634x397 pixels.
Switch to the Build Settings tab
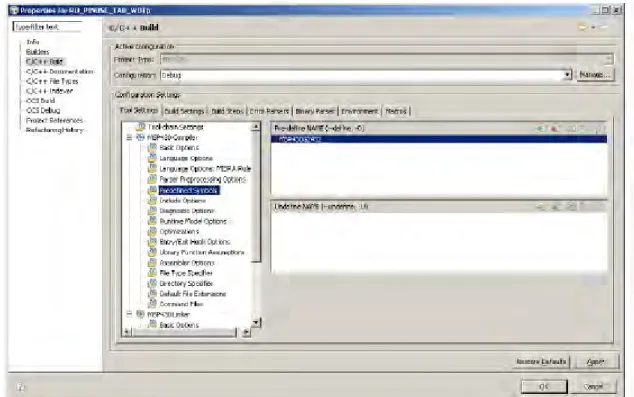click(x=184, y=111)
